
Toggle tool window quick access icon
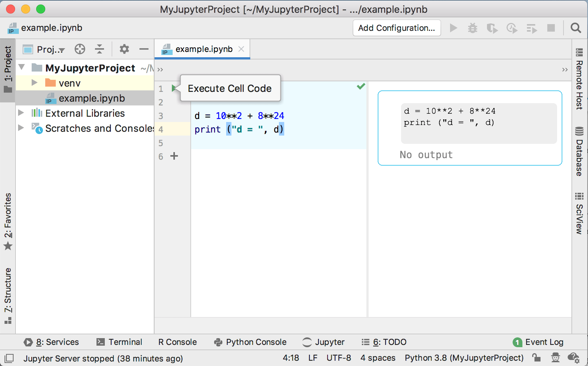[x=9, y=358]
